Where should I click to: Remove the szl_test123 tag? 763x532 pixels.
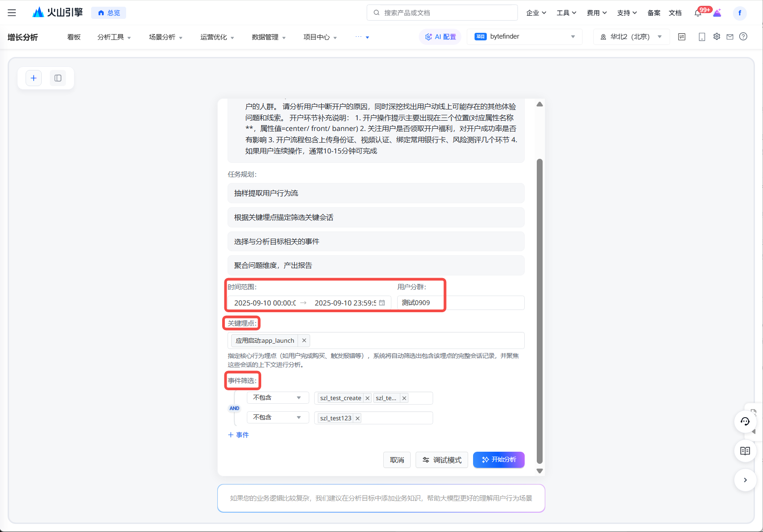tap(357, 418)
